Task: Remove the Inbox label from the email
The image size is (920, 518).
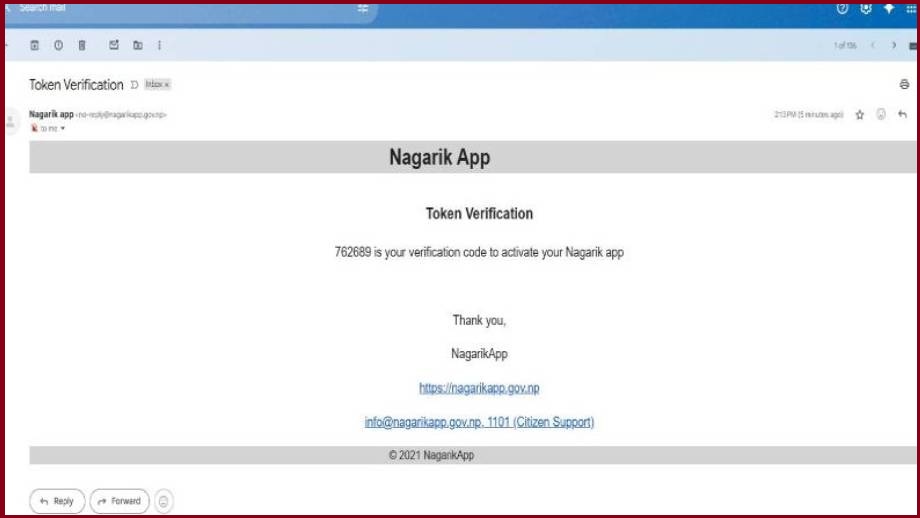Action: pos(167,85)
